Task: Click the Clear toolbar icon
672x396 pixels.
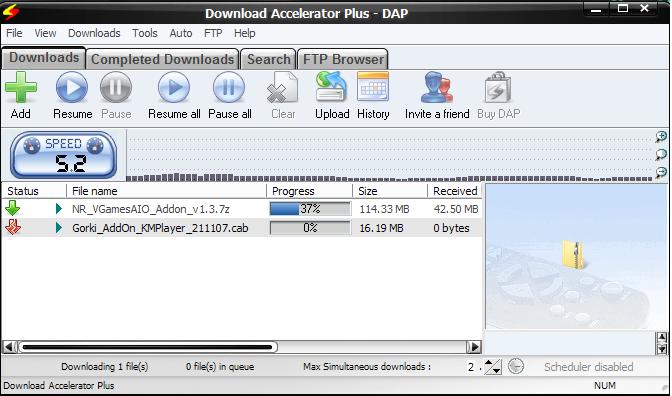Action: (x=282, y=87)
